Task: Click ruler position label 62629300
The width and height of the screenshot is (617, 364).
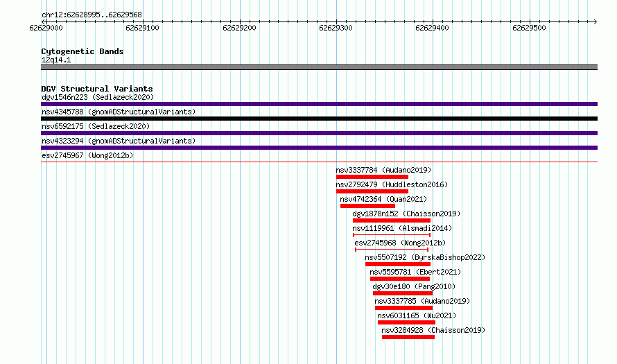Action: coord(336,28)
